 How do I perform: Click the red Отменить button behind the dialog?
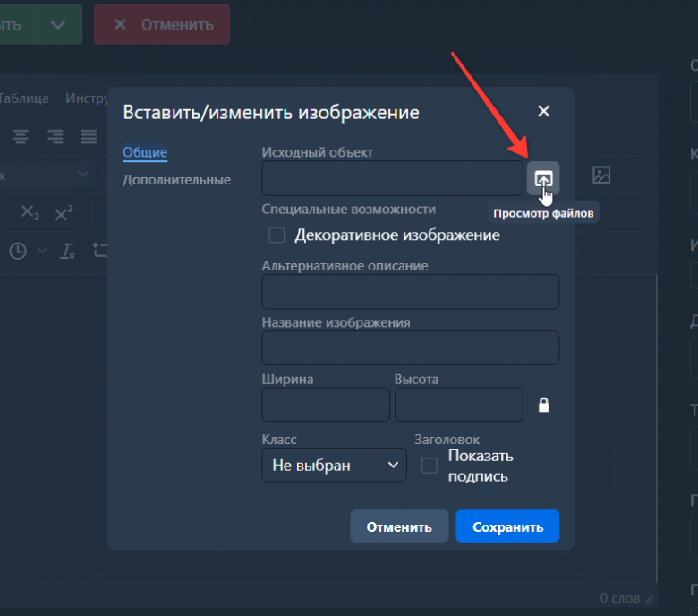[x=162, y=24]
